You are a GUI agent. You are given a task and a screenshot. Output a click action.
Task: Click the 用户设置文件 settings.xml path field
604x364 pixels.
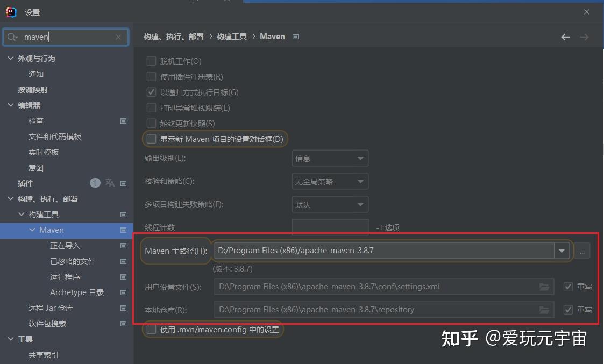pos(384,287)
